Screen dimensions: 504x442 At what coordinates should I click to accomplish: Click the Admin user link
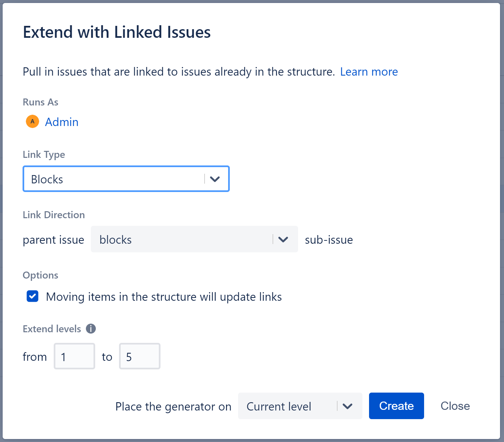pos(62,122)
